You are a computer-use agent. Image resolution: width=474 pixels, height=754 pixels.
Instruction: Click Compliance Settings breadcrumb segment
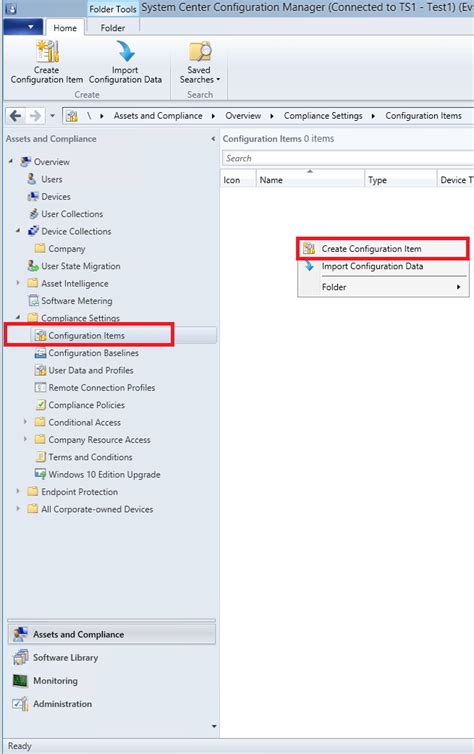[323, 116]
